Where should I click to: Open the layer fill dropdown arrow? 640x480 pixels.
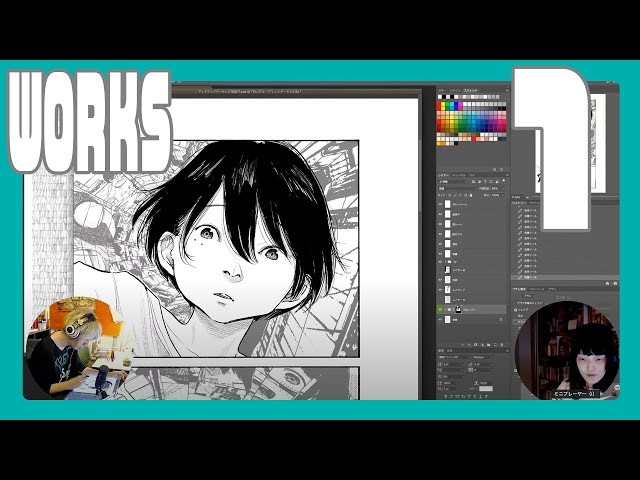click(x=503, y=195)
